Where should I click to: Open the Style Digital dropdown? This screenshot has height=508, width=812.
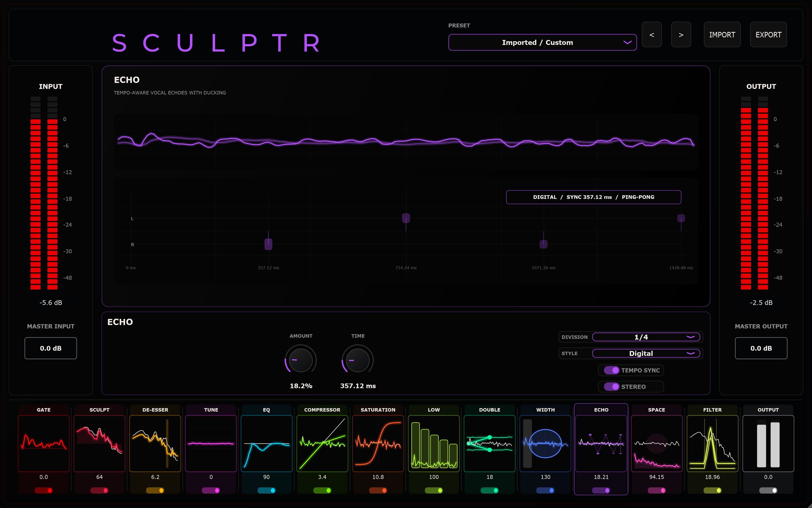(646, 353)
